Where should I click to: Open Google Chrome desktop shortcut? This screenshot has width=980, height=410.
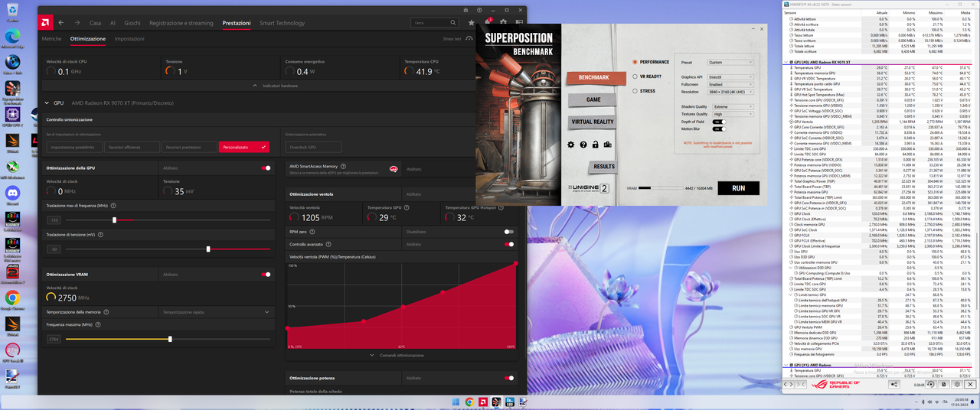point(12,300)
